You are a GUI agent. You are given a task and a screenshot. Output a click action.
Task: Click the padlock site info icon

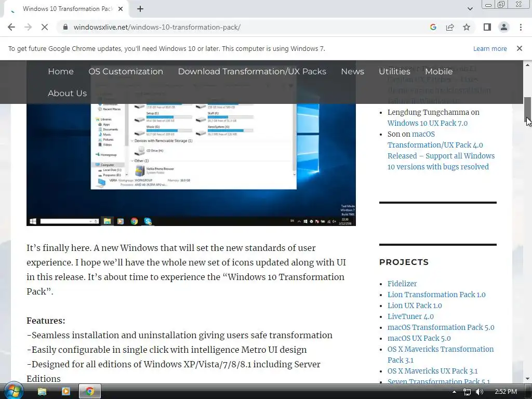click(x=65, y=27)
